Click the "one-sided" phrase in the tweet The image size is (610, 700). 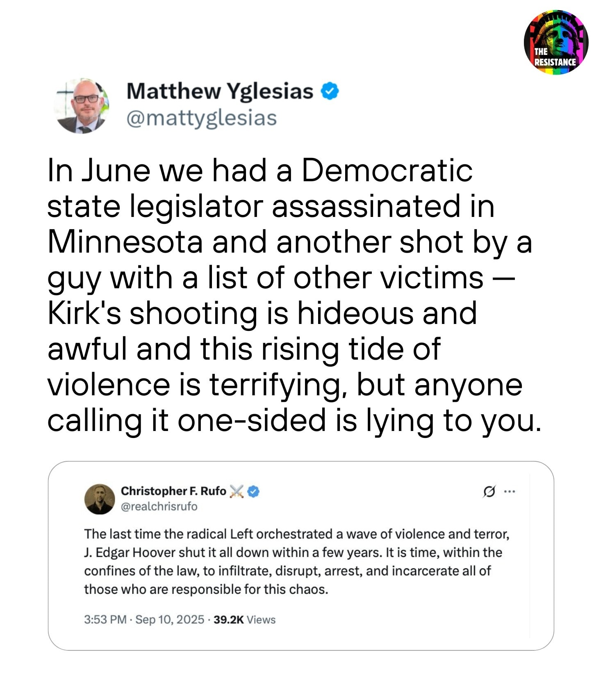click(x=252, y=421)
